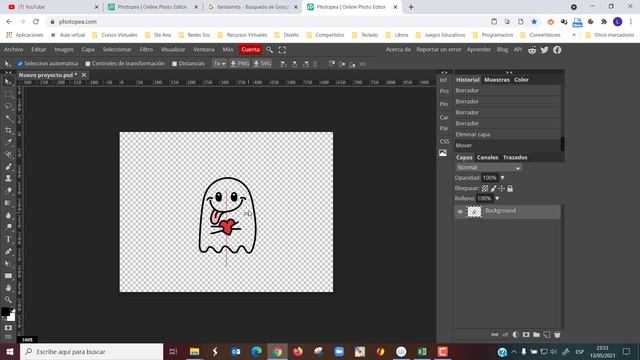
Task: Open Windows Start menu
Action: coord(9,351)
